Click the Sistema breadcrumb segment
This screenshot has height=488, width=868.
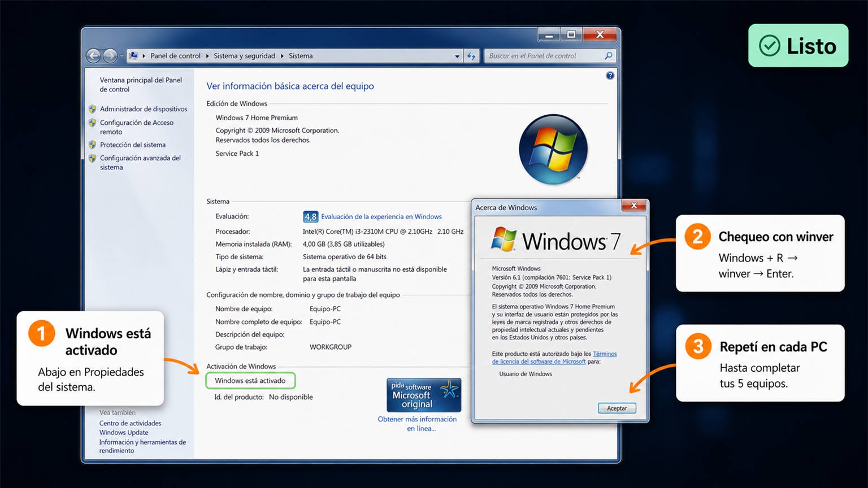(301, 56)
